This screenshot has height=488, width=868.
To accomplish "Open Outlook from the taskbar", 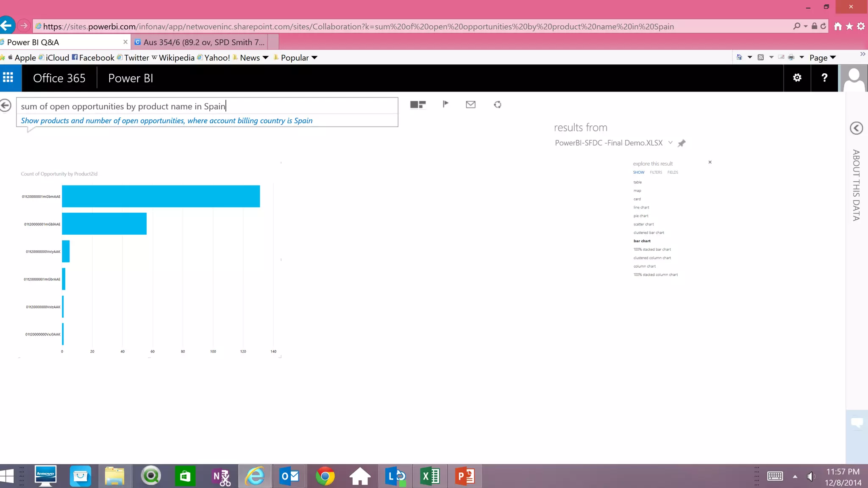I will [290, 476].
